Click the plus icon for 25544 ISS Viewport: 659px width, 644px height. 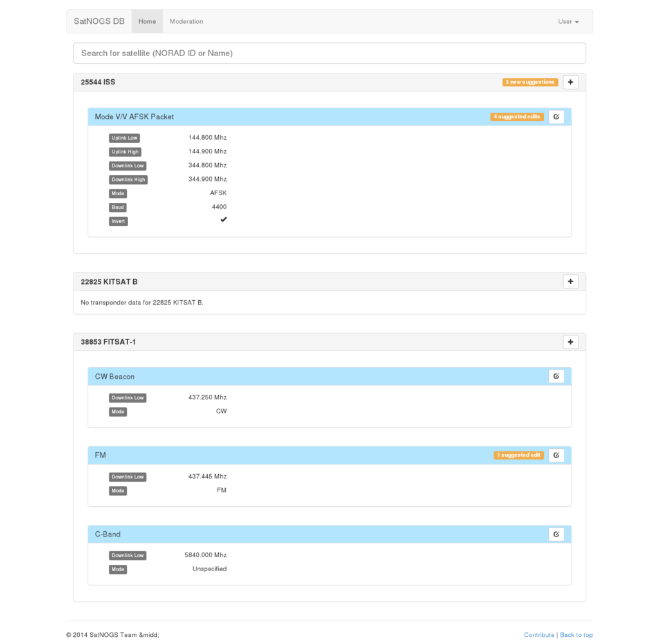570,82
